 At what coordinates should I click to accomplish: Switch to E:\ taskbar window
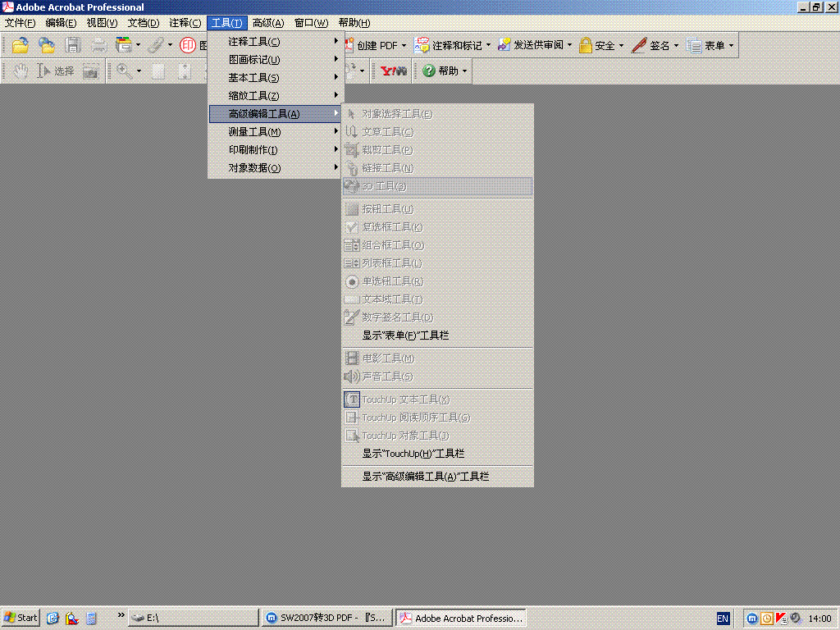pyautogui.click(x=194, y=618)
